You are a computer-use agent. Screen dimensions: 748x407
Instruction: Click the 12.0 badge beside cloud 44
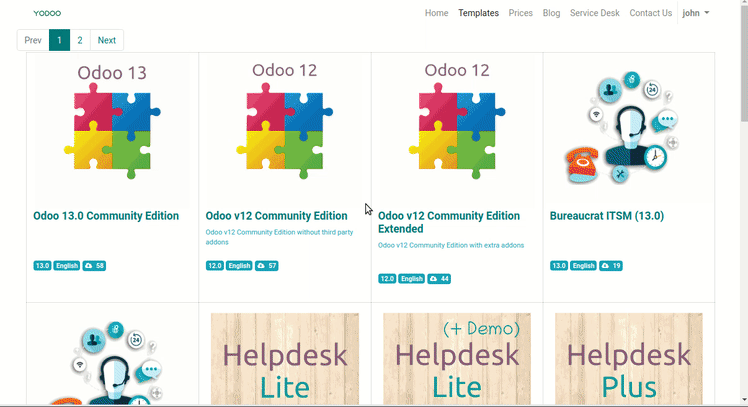pos(387,279)
